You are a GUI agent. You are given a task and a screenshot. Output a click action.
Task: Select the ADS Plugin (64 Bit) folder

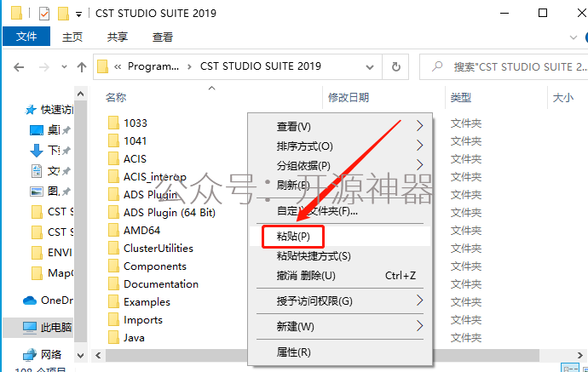170,213
